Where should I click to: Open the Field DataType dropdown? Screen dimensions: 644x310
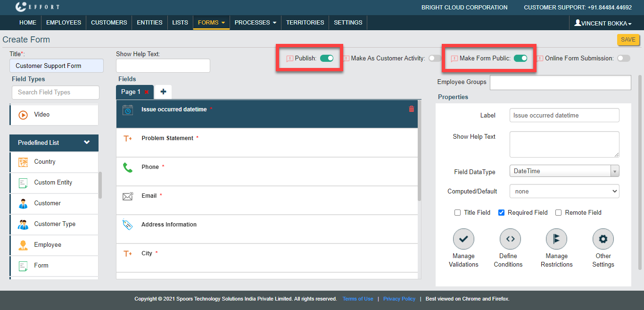pyautogui.click(x=564, y=171)
